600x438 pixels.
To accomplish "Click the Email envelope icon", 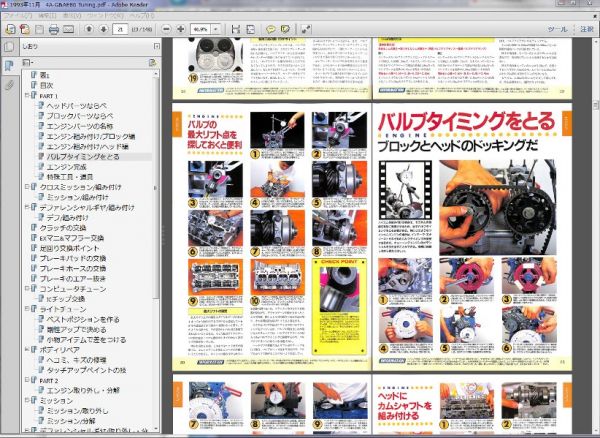I will tap(68, 29).
